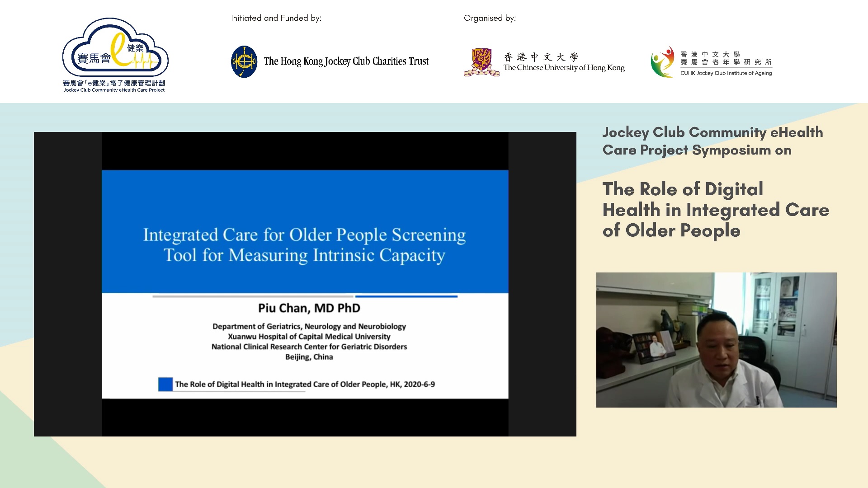Click 'CUHK Jockey Club Institute of Ageing' text
This screenshot has height=488, width=868.
[x=726, y=73]
